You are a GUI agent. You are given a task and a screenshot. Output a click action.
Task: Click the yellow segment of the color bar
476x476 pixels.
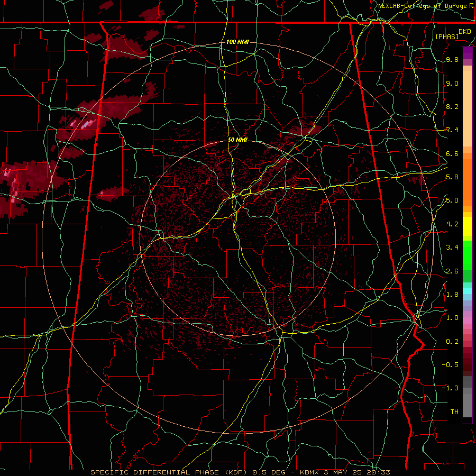pos(467,226)
